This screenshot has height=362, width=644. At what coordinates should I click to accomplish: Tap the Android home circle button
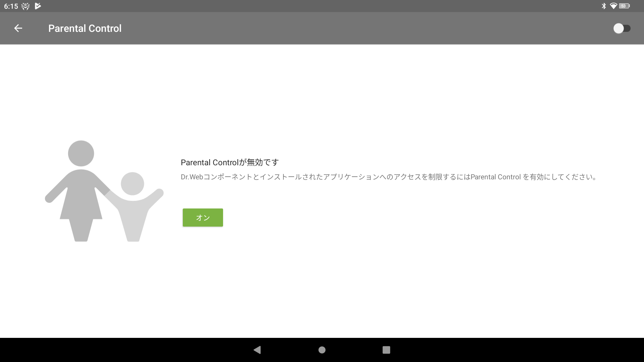(x=322, y=350)
